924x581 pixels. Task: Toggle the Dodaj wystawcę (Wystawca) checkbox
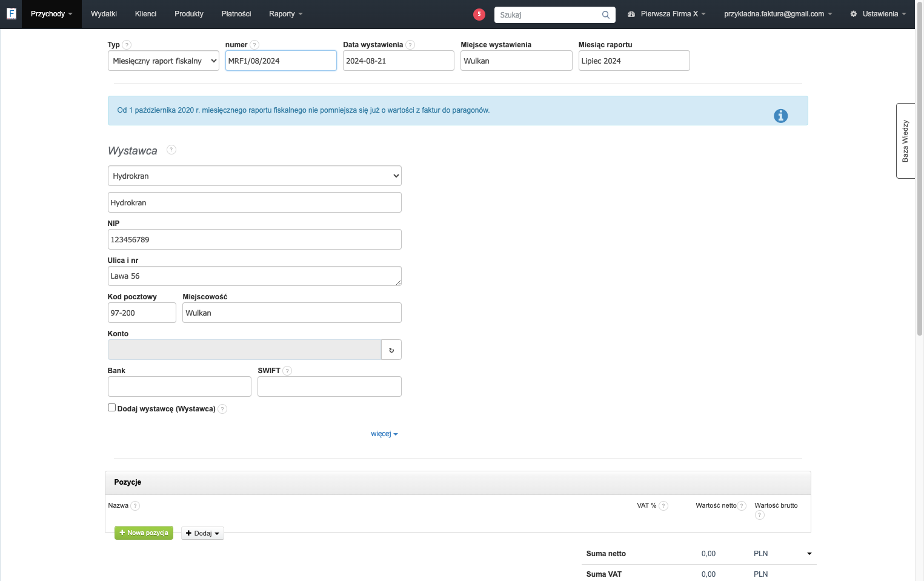coord(111,408)
